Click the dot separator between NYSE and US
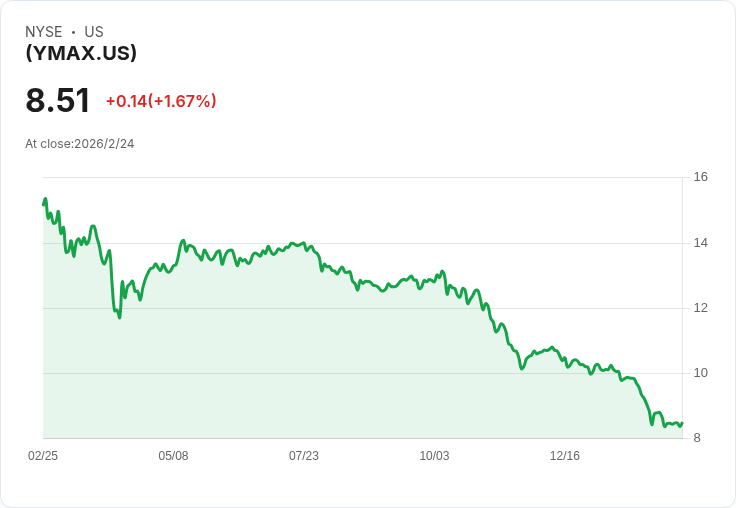The height and width of the screenshot is (508, 736). (x=73, y=32)
